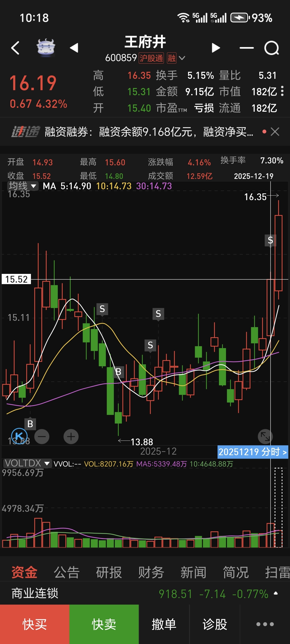
Task: Open the three-dot more quotes menu
Action: [x=282, y=91]
